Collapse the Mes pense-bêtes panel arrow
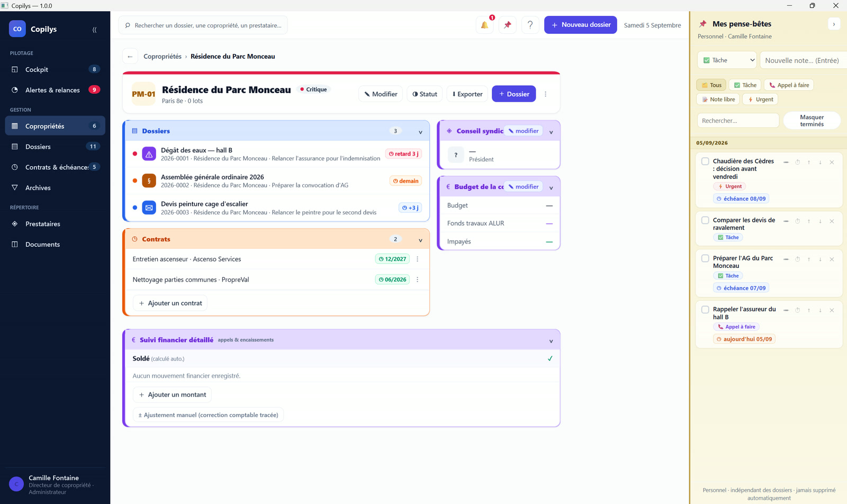Screen dimensions: 847x504 pos(834,24)
